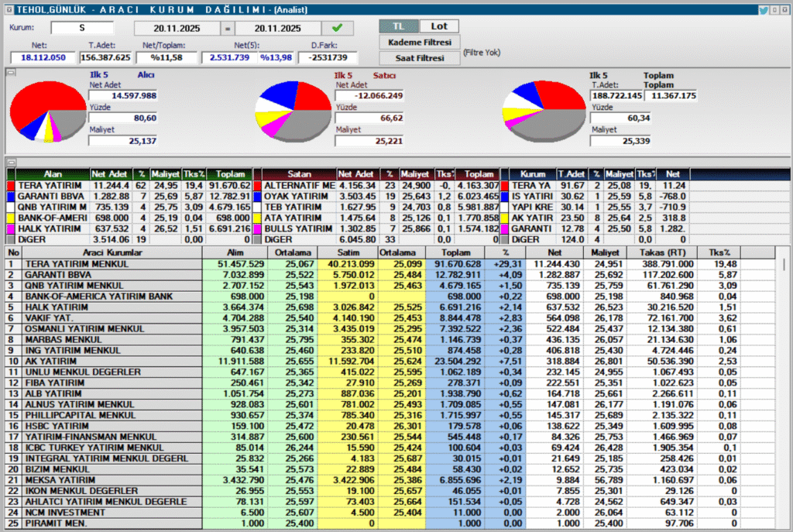Click the Satıcı pie chart
The image size is (793, 532).
click(294, 112)
